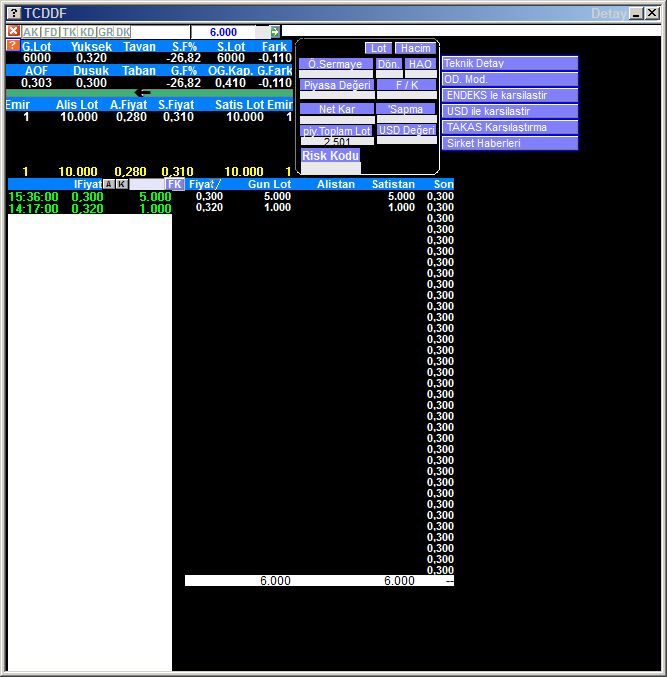The height and width of the screenshot is (677, 667).
Task: Click the 'Sapma label
Action: pyautogui.click(x=406, y=109)
